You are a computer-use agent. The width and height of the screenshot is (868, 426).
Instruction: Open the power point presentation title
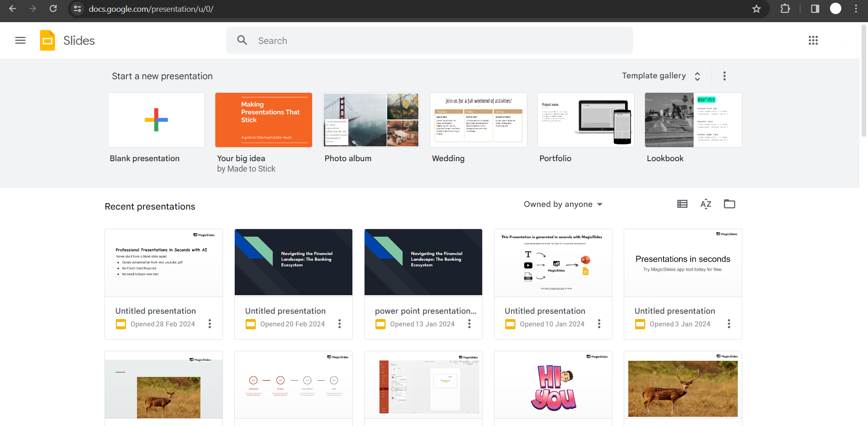click(x=426, y=311)
